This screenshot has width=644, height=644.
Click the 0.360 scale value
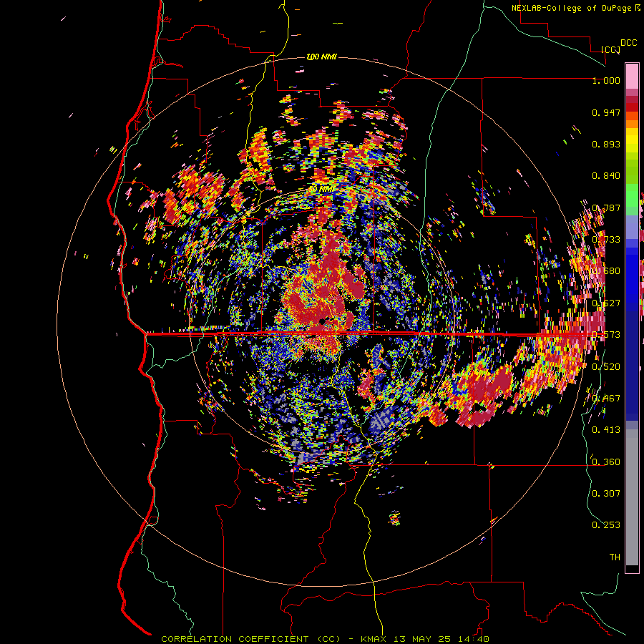(x=606, y=462)
